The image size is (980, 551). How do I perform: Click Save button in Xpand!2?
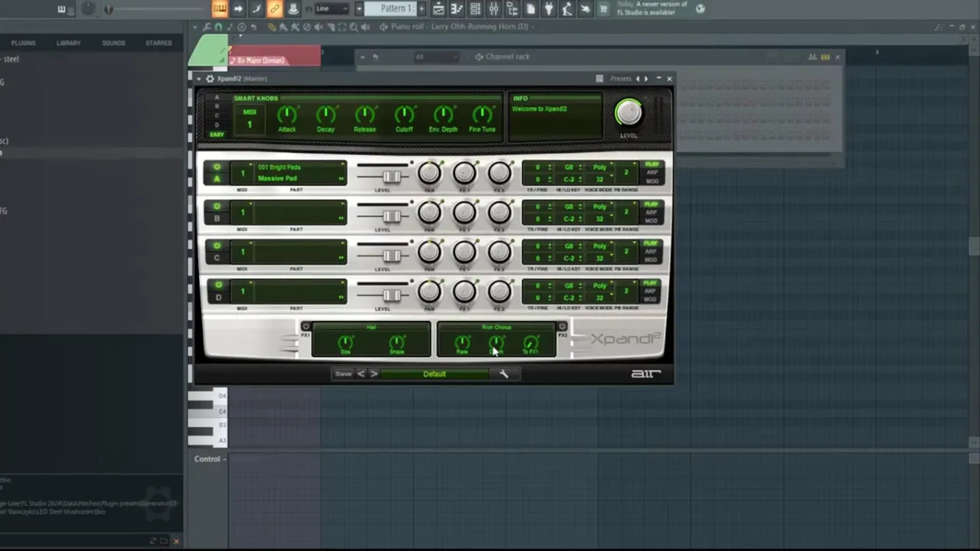coord(343,373)
